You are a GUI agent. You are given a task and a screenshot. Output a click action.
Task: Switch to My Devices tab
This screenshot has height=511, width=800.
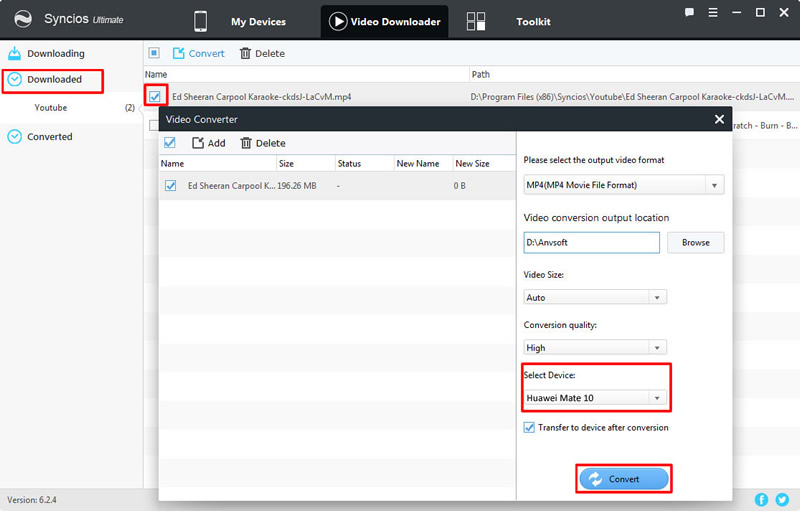tap(258, 22)
